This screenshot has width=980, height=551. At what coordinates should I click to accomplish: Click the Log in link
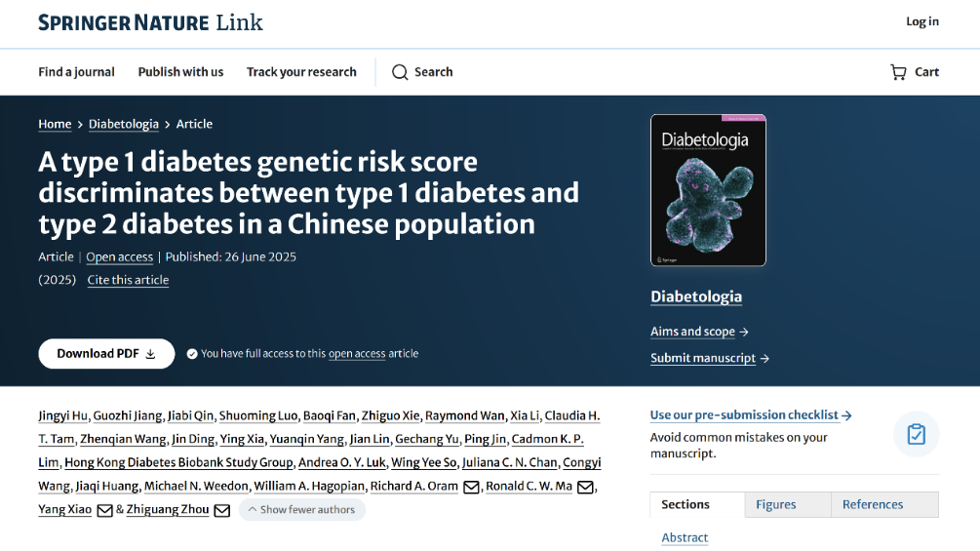(921, 21)
